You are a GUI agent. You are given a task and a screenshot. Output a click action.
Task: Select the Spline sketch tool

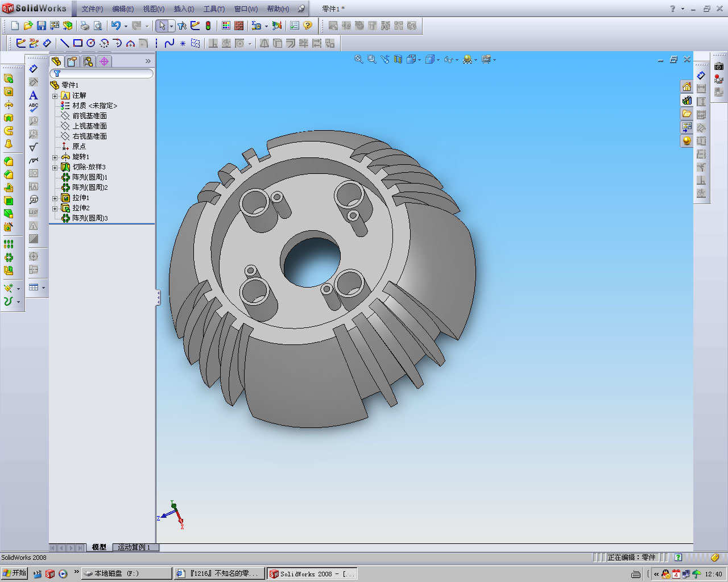pyautogui.click(x=169, y=43)
